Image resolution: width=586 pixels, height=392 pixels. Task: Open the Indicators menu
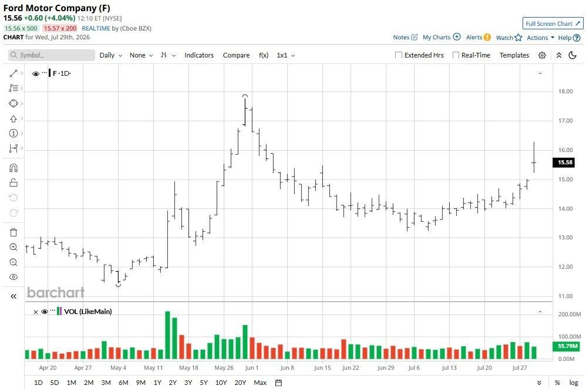tap(199, 55)
